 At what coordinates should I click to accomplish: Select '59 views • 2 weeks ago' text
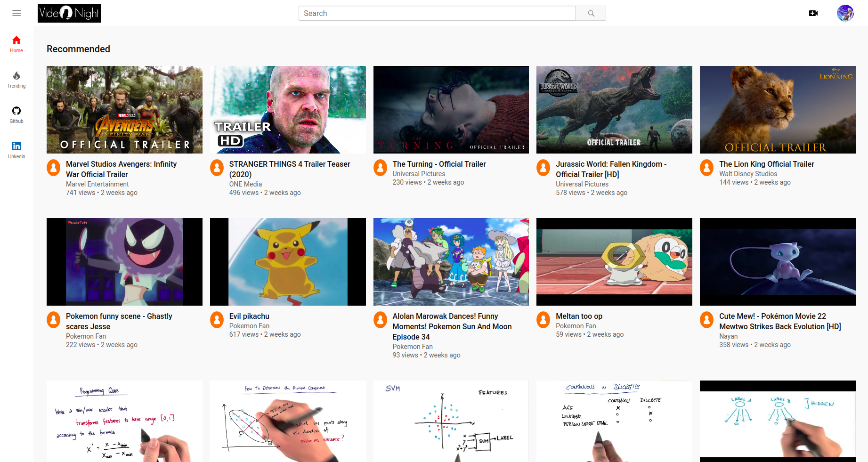(x=590, y=334)
